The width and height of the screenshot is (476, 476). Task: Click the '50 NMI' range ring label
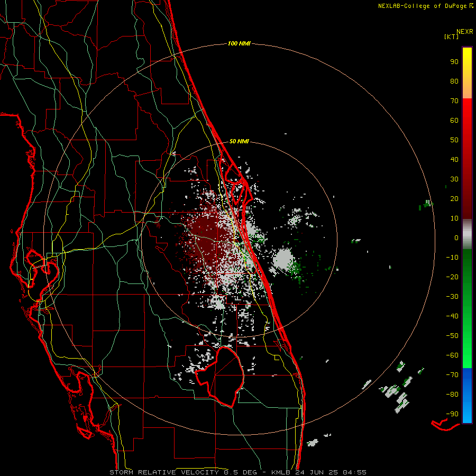pyautogui.click(x=239, y=141)
